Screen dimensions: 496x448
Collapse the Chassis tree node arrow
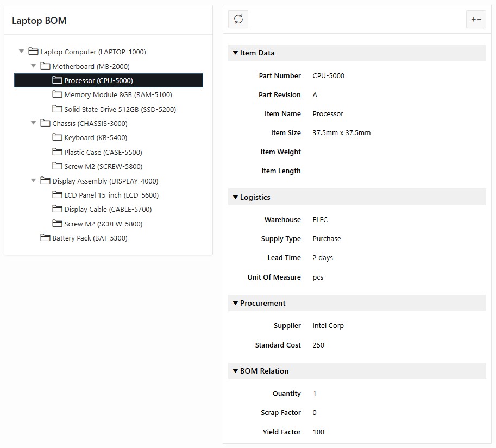pyautogui.click(x=34, y=123)
